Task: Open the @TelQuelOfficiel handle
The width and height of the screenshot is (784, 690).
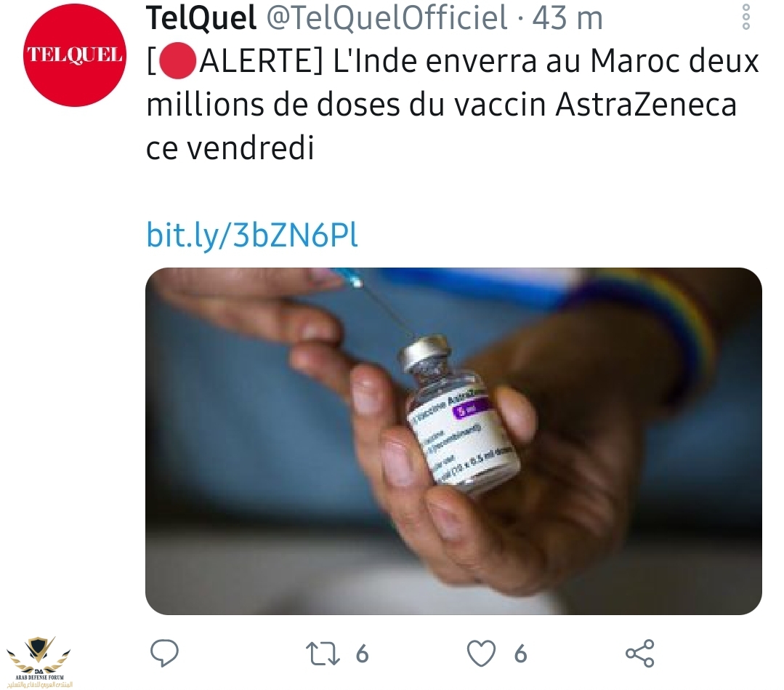Action: click(387, 17)
